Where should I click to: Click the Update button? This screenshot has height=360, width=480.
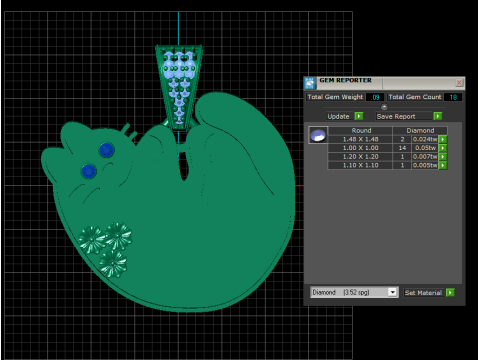[338, 116]
